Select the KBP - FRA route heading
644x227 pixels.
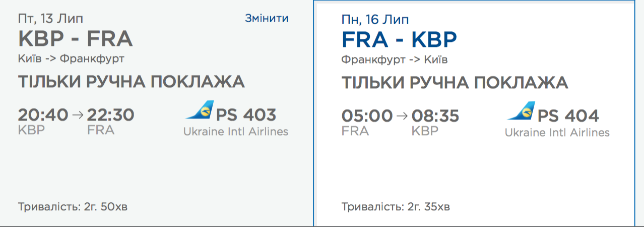(x=75, y=38)
